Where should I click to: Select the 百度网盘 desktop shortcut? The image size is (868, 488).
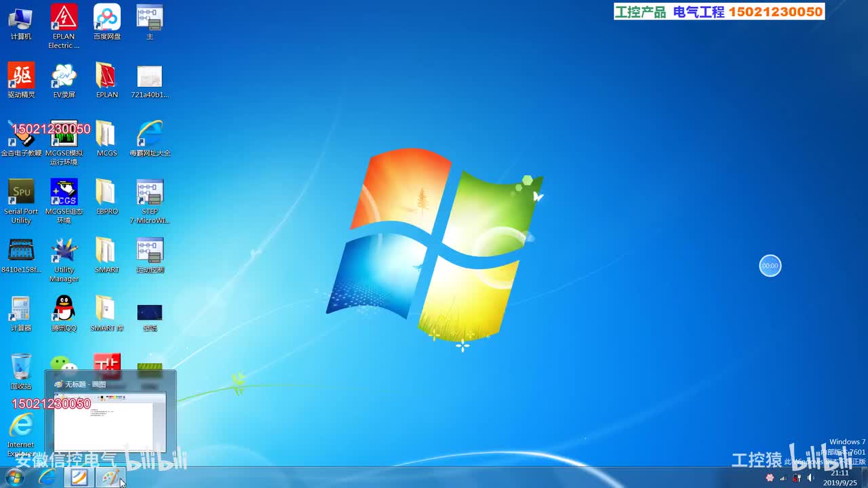[x=107, y=22]
